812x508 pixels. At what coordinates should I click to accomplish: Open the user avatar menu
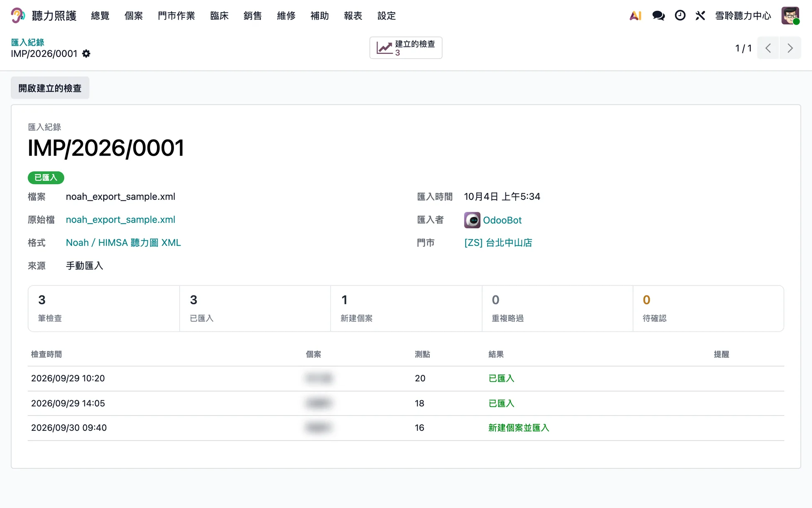click(x=790, y=16)
